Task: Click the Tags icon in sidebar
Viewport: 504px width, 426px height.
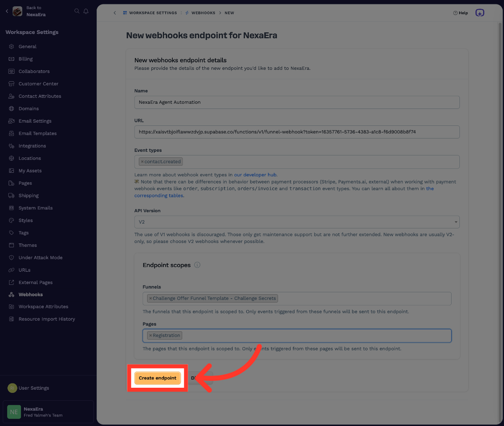Action: pos(11,233)
